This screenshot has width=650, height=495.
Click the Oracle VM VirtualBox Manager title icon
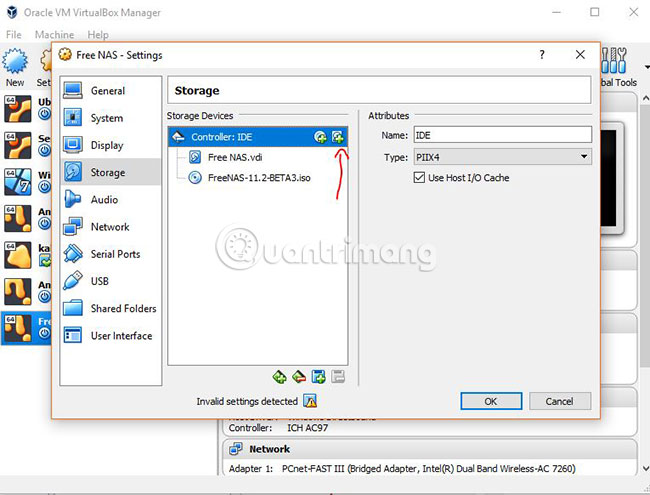coord(12,12)
